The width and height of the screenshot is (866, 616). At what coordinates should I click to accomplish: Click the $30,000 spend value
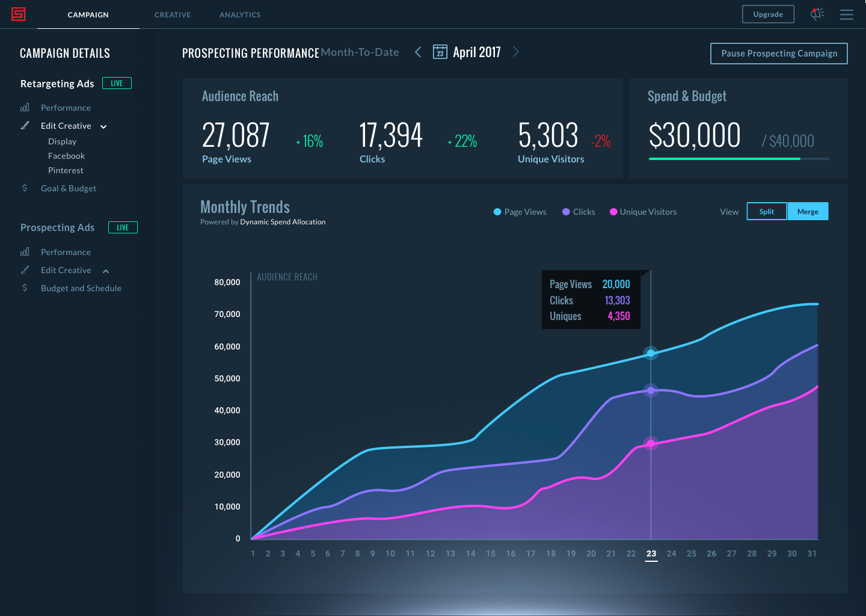pyautogui.click(x=695, y=135)
